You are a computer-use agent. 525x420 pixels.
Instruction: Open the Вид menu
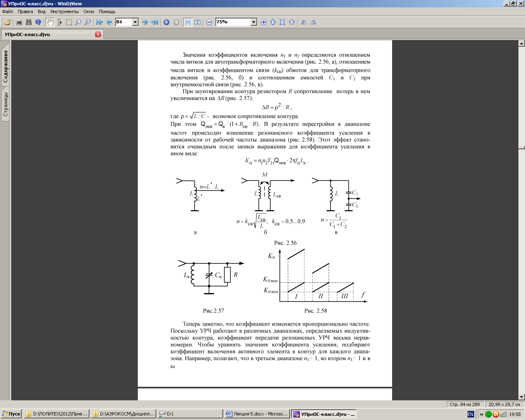coord(41,11)
